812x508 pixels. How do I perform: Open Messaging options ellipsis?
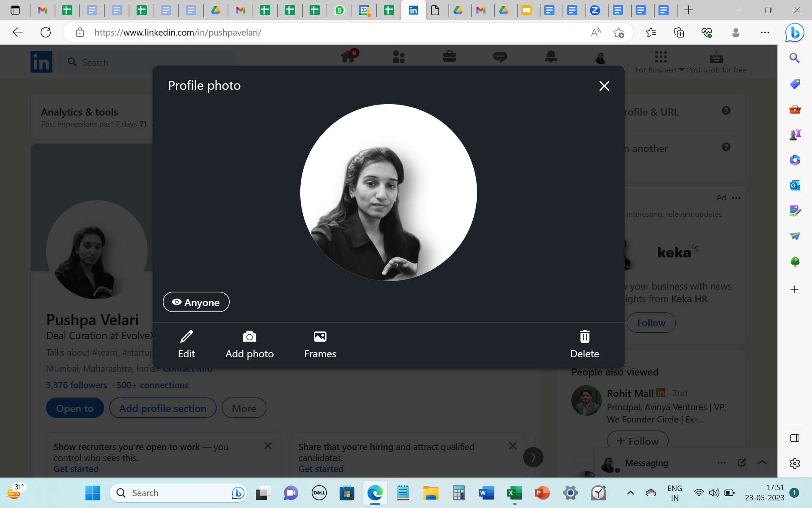point(721,463)
